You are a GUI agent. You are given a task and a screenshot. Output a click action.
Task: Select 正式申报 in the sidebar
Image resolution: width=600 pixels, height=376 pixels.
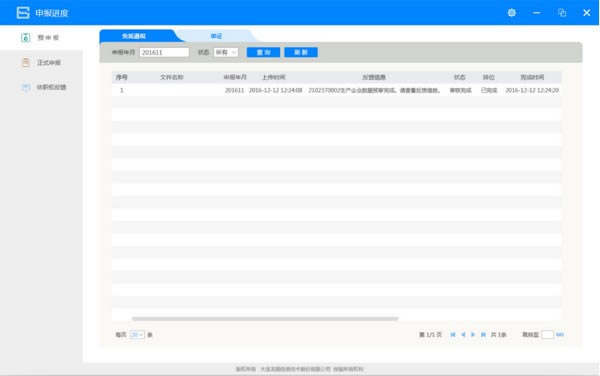(x=49, y=62)
